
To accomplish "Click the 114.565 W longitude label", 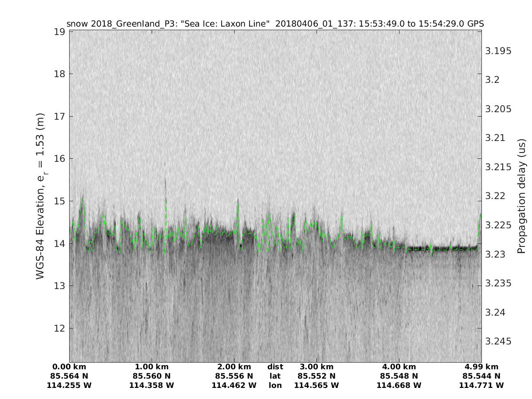I will click(317, 385).
